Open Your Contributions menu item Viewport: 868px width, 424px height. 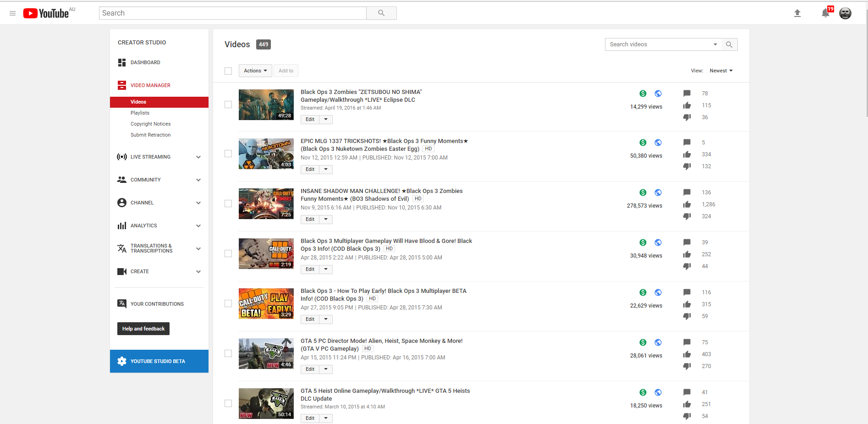click(157, 304)
